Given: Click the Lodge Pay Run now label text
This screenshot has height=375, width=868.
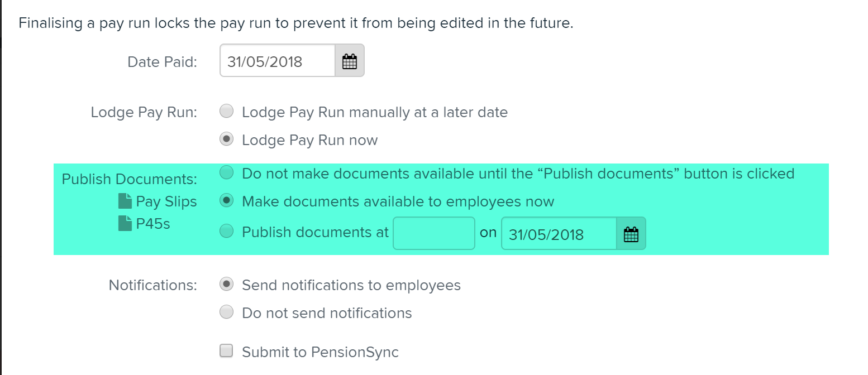Looking at the screenshot, I should (309, 140).
